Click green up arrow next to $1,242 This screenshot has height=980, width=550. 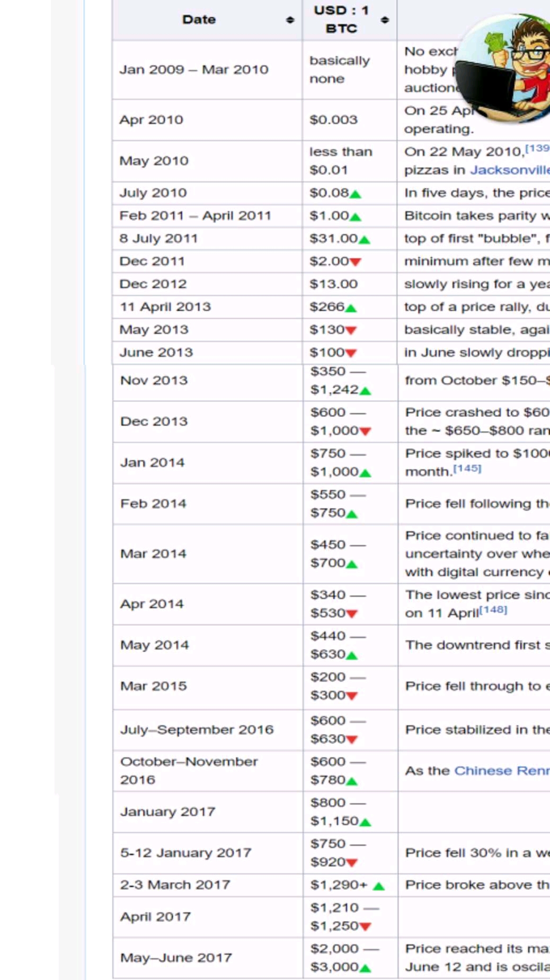tap(365, 391)
